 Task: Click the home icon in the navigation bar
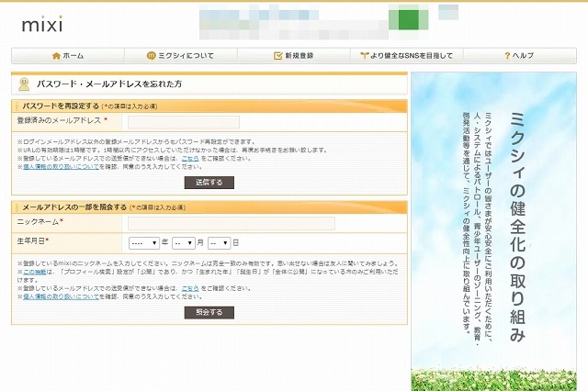click(x=56, y=56)
